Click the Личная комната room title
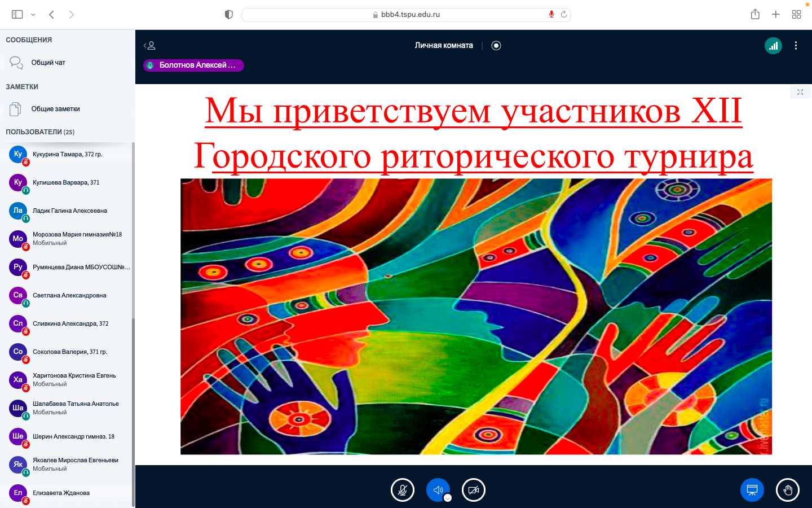The image size is (812, 508). pos(444,46)
